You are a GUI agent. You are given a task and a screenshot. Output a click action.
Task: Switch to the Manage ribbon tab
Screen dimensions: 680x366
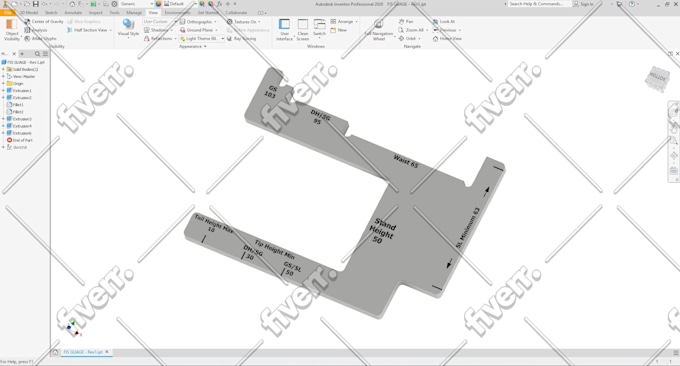coord(134,13)
